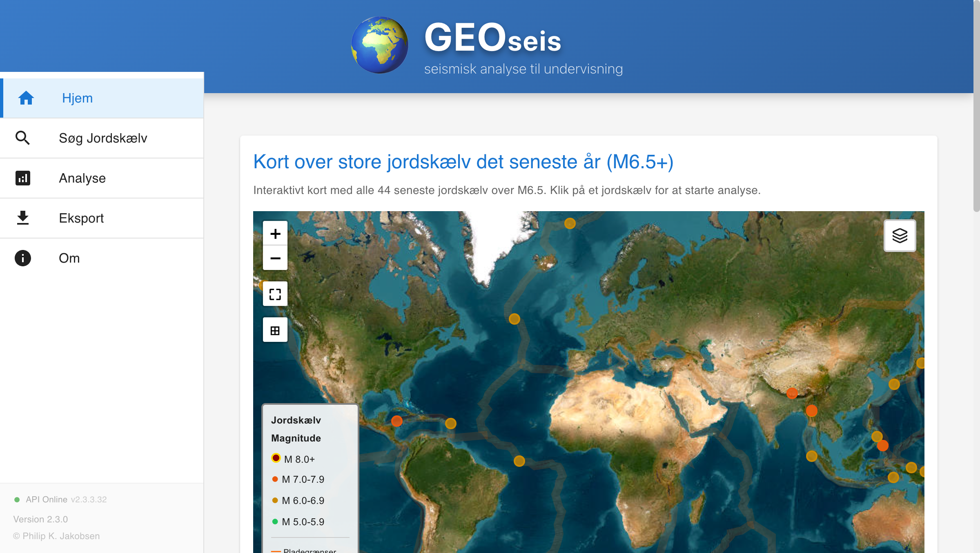Select the Home icon in the sidebar
Screen dimensions: 980x553
click(x=25, y=97)
